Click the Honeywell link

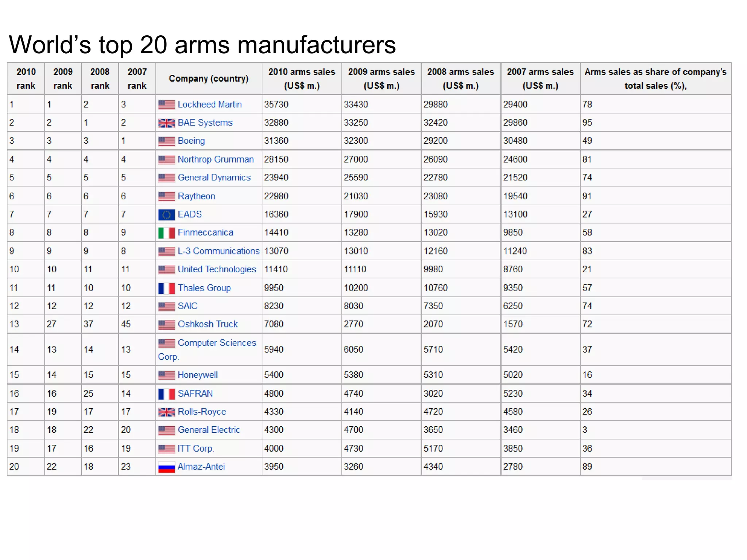(x=198, y=375)
